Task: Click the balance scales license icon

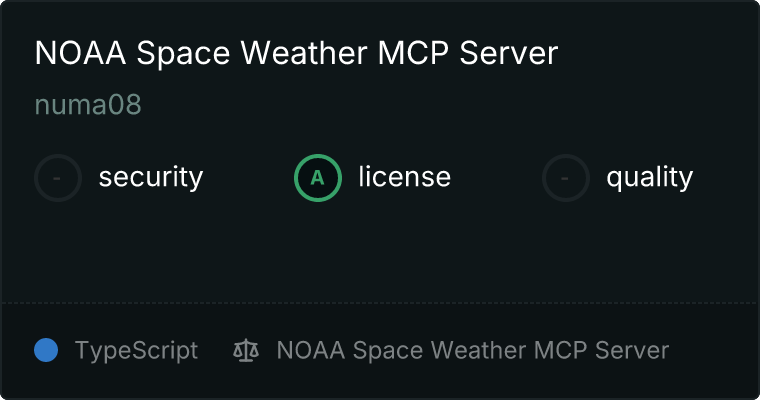Action: pos(246,351)
